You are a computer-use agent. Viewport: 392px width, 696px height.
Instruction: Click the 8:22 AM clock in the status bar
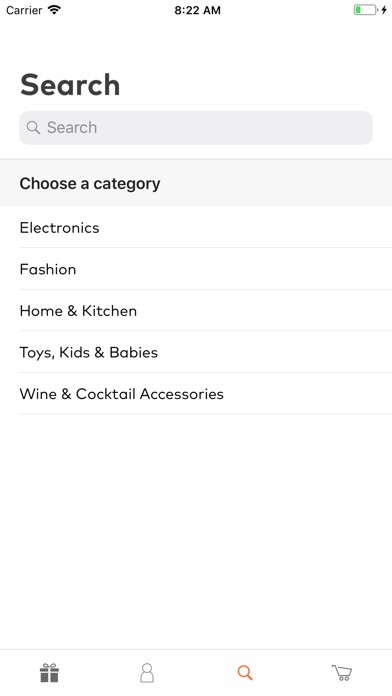(197, 10)
